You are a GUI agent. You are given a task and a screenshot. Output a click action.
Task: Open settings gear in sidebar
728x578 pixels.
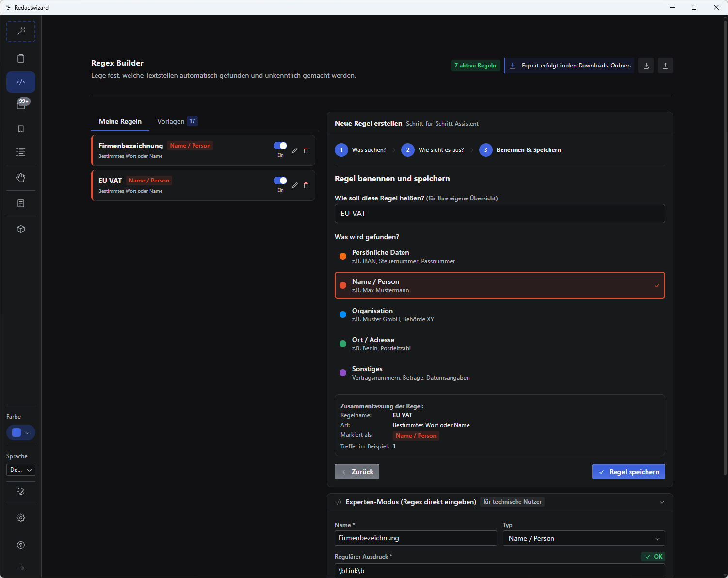coord(21,518)
